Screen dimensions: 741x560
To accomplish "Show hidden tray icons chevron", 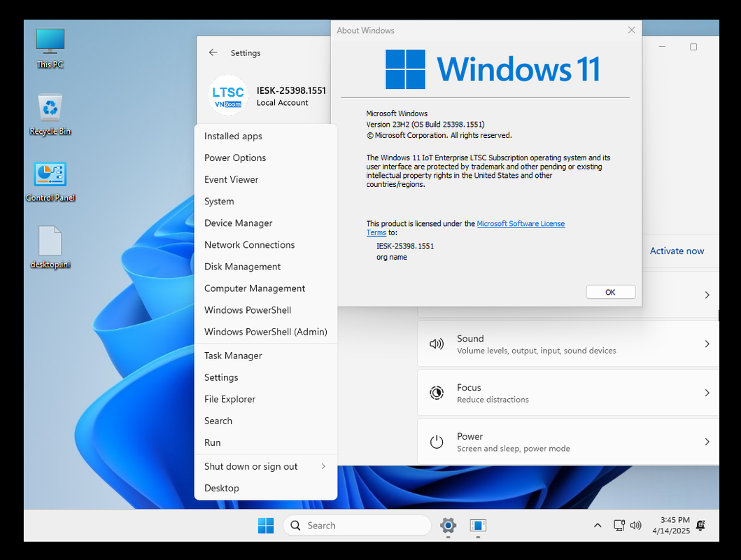I will (598, 526).
